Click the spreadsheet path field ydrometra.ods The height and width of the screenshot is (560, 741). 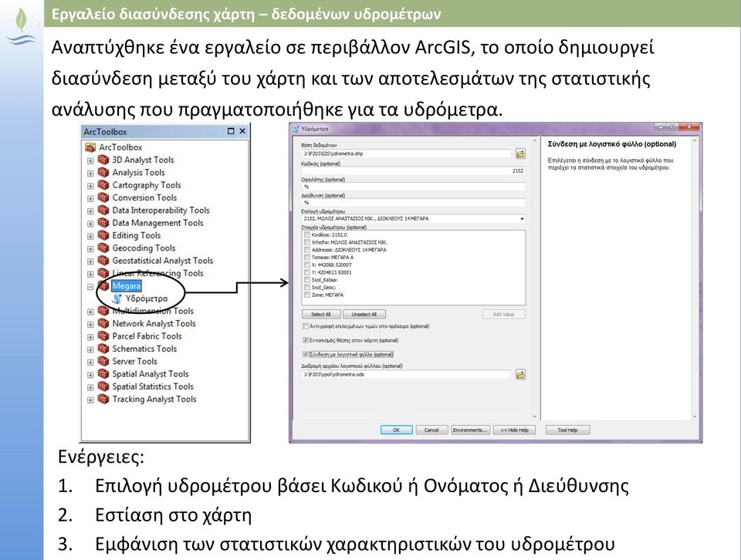click(407, 374)
